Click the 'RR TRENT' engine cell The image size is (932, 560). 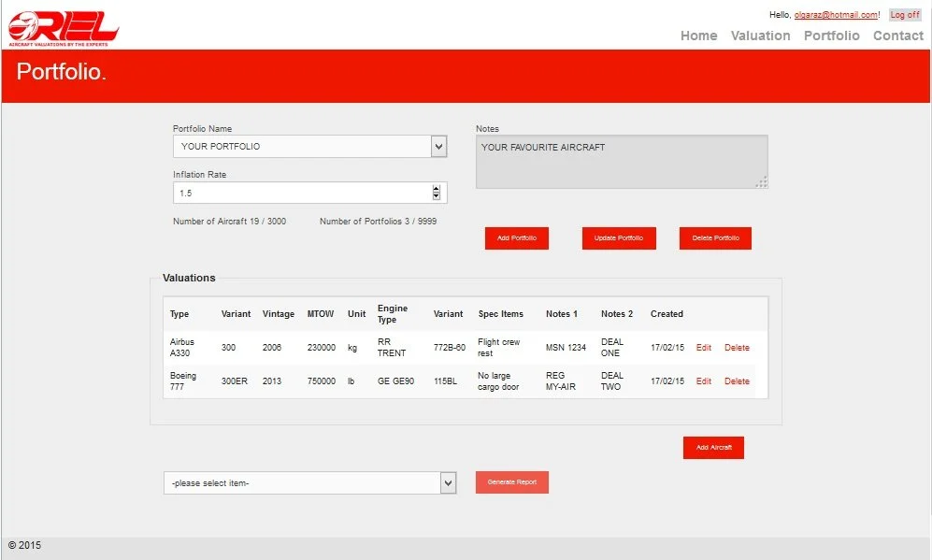(392, 347)
